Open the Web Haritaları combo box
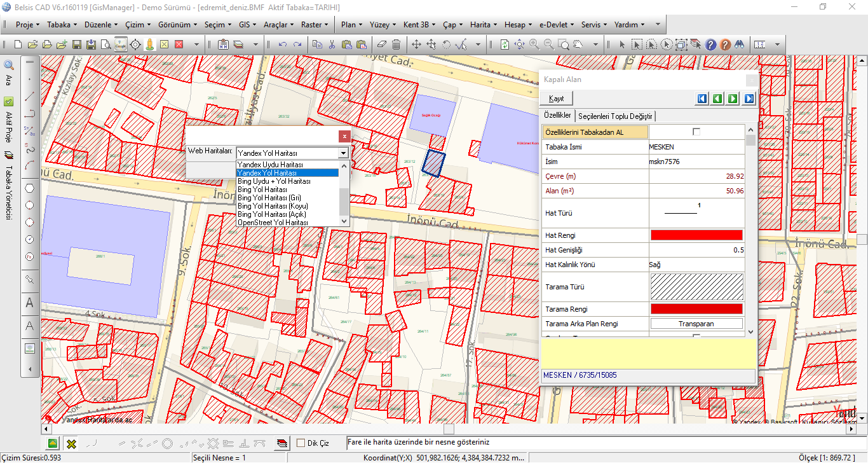The image size is (868, 463). pyautogui.click(x=292, y=153)
